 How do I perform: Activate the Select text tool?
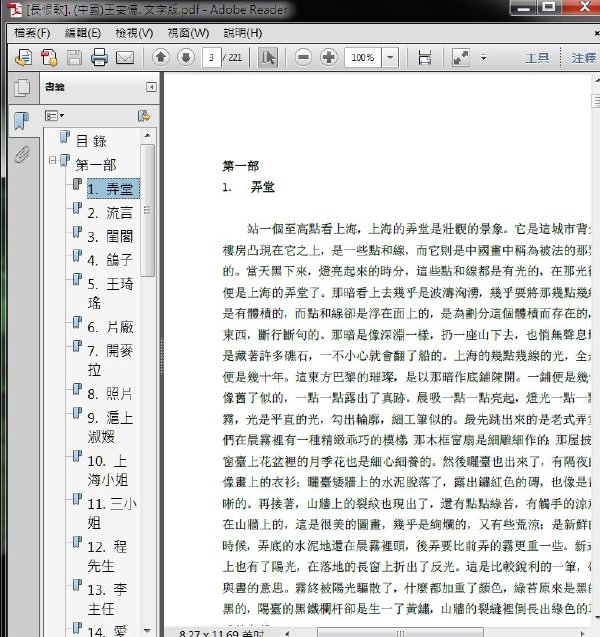pyautogui.click(x=268, y=57)
